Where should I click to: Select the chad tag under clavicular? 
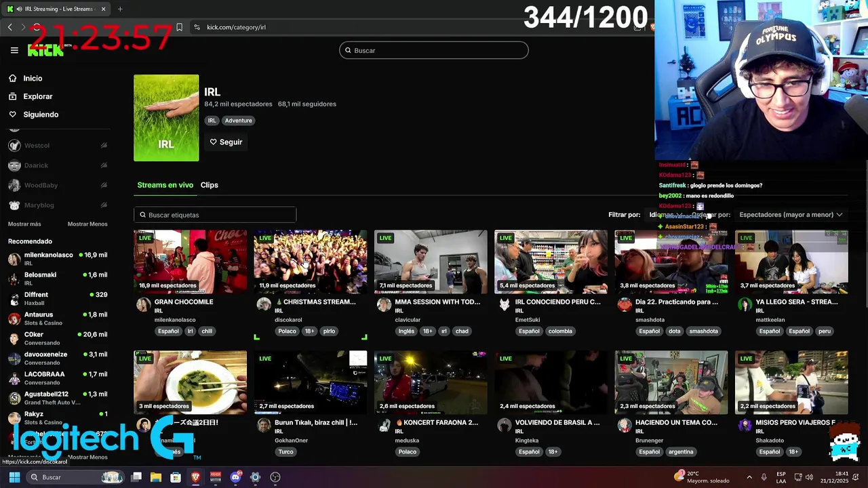[462, 331]
